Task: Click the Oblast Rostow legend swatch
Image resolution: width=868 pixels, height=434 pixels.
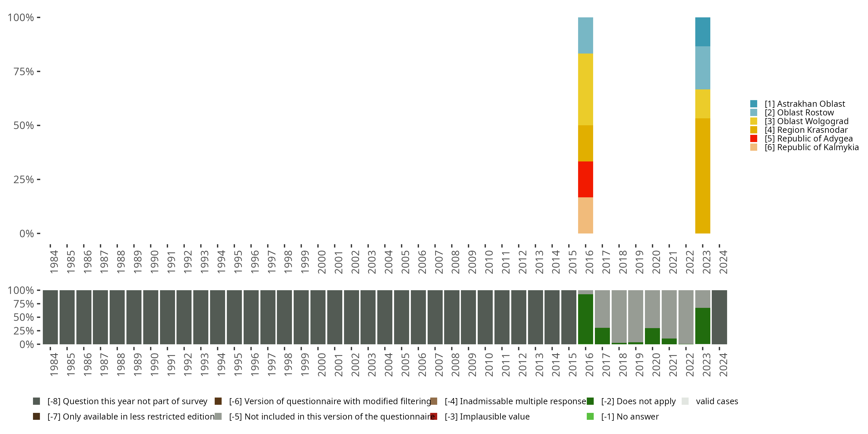Action: pyautogui.click(x=754, y=113)
